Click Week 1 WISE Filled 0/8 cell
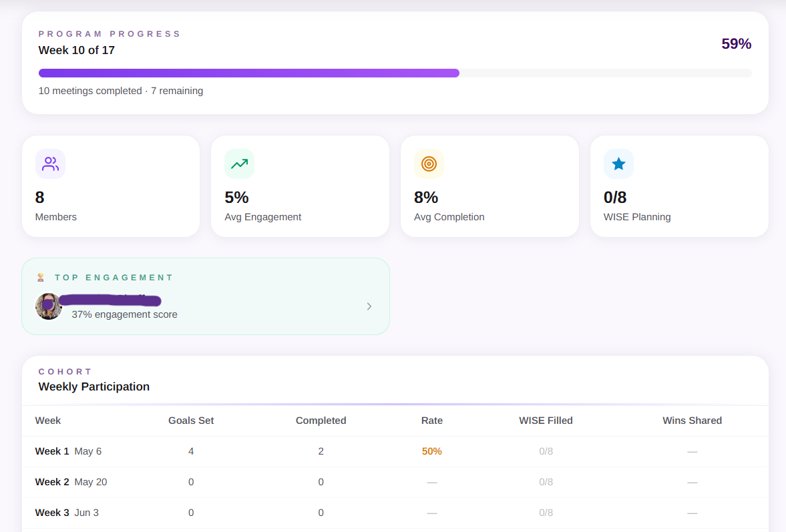 546,451
